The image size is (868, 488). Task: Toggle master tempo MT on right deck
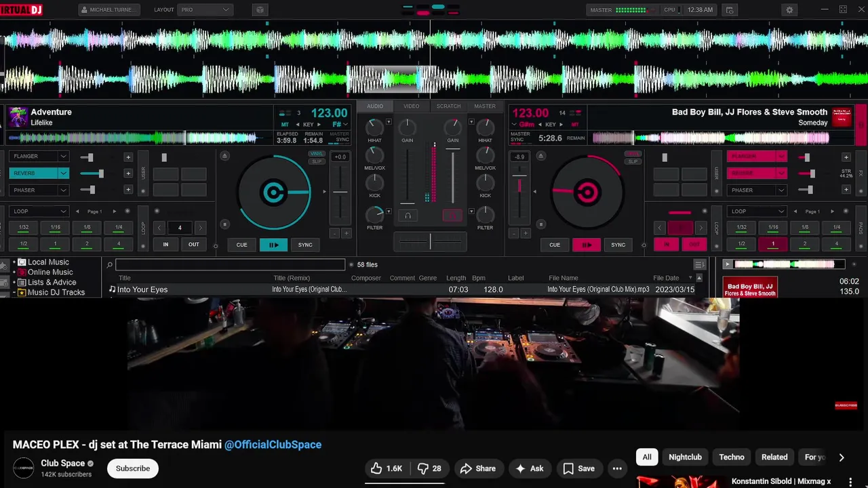click(575, 125)
